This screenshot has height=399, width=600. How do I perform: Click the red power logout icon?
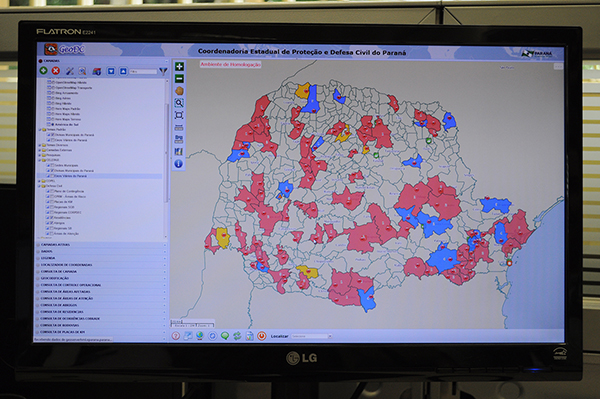point(262,336)
